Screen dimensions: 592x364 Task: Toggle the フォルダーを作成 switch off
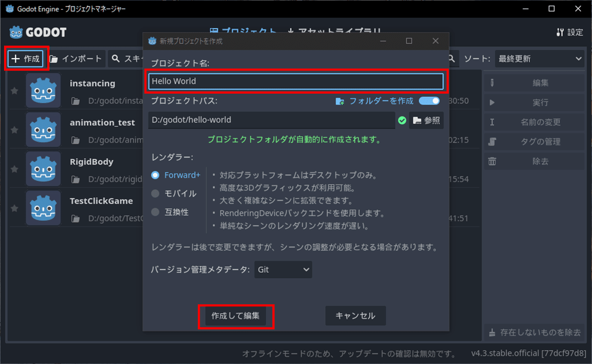coord(429,101)
